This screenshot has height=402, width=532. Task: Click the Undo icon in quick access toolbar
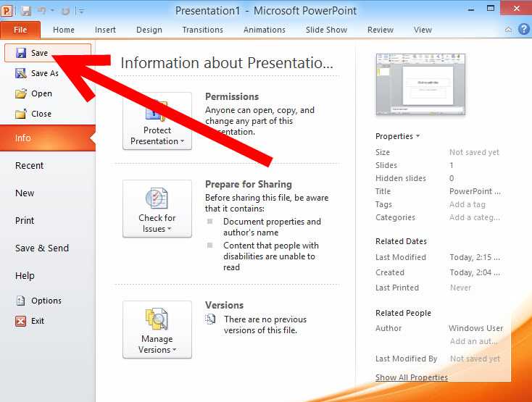coord(42,11)
